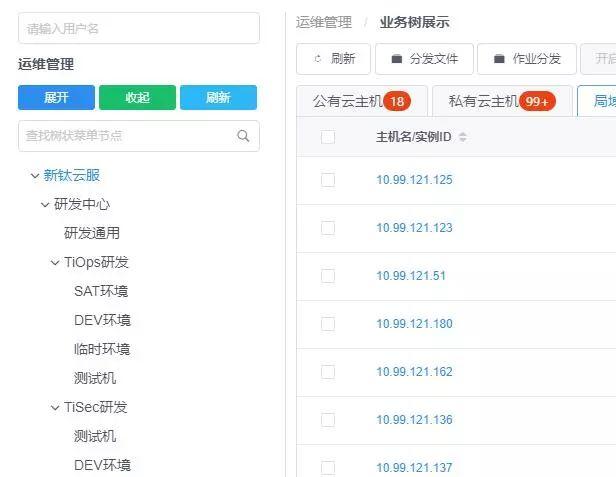Collapse the TiSec研发 tree branch
Image resolution: width=616 pixels, height=477 pixels.
55,408
